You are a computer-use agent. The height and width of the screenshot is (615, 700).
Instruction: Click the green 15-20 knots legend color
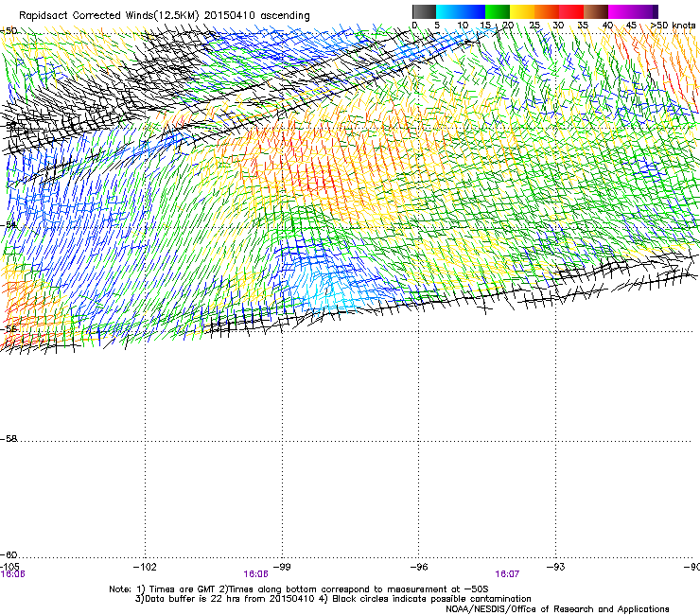pos(498,11)
